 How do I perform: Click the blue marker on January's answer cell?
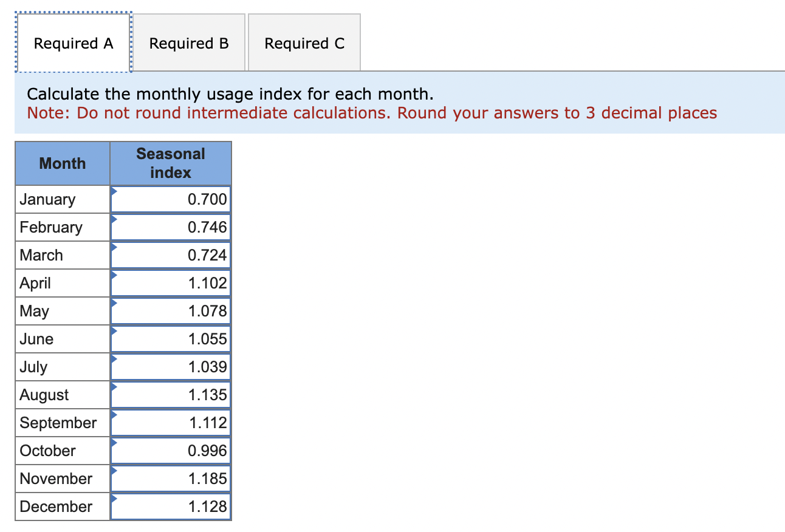(113, 193)
